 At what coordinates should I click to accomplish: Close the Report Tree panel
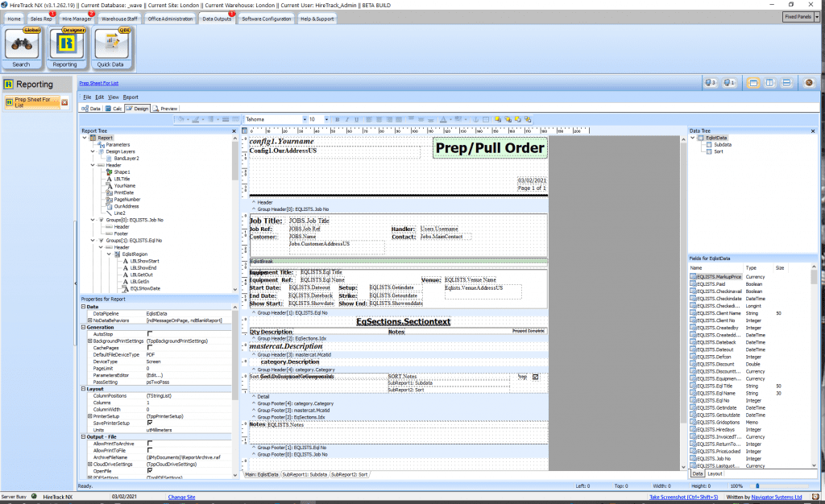point(234,131)
